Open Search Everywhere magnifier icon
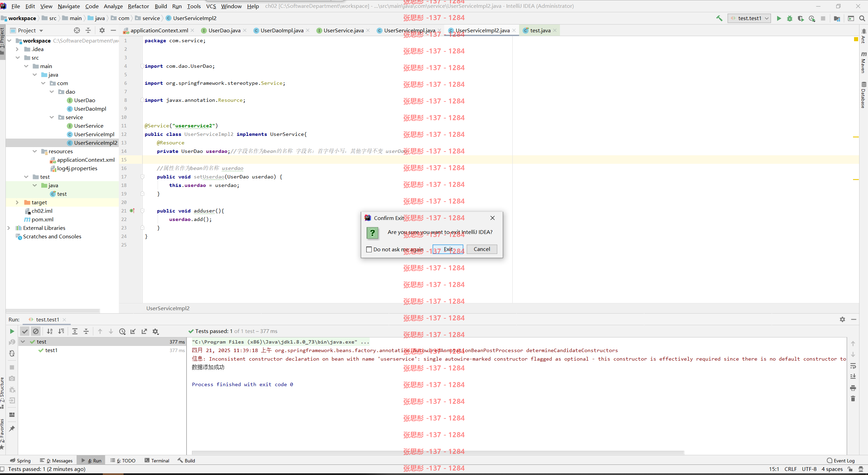The height and width of the screenshot is (475, 868). pos(862,18)
